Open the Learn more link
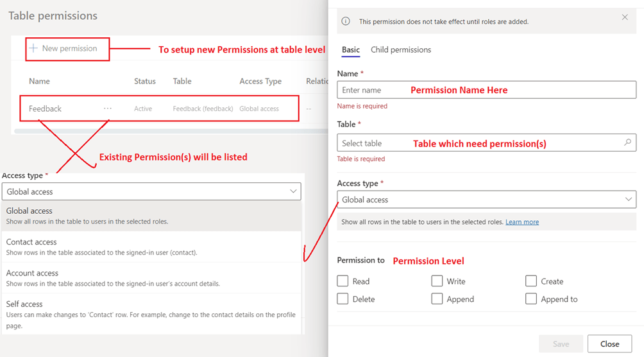This screenshot has height=357, width=644. tap(522, 222)
